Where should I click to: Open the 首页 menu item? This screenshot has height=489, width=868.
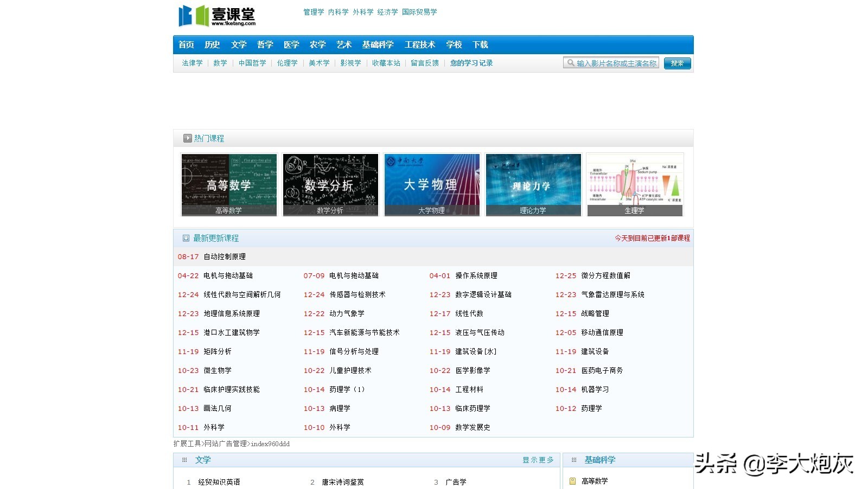pos(186,44)
